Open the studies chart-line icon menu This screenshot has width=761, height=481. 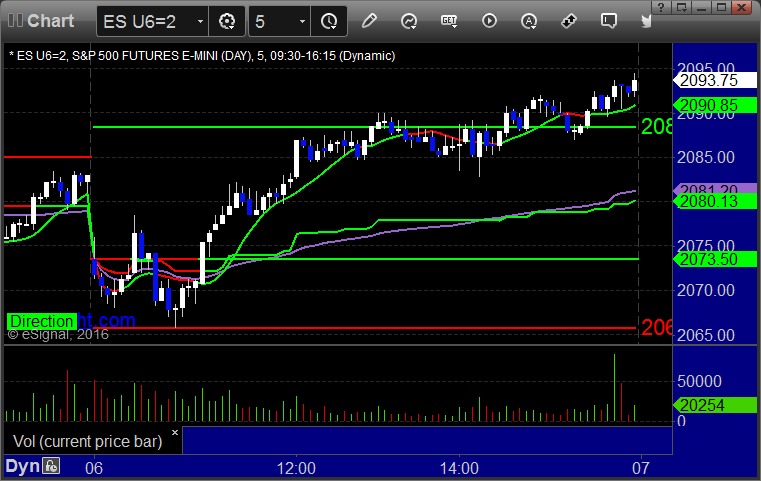click(x=409, y=21)
